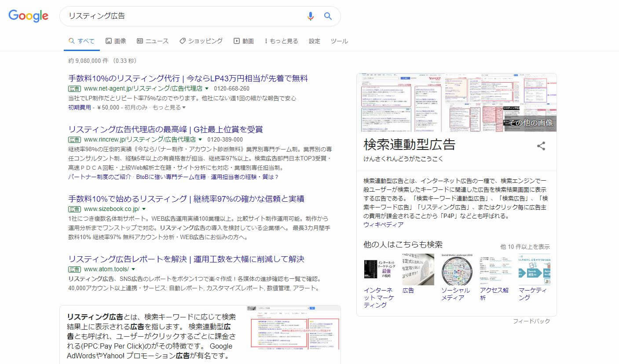Screen dimensions: 619x364
Task: Click the 検索連動型広告 panel title
Action: [409, 144]
